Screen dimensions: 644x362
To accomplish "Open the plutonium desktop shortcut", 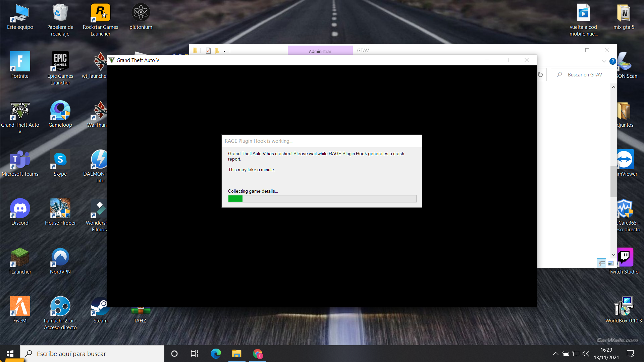I will (x=141, y=13).
